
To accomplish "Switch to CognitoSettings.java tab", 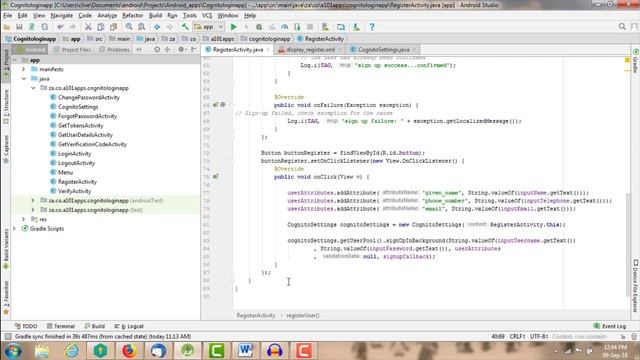I will pos(383,49).
